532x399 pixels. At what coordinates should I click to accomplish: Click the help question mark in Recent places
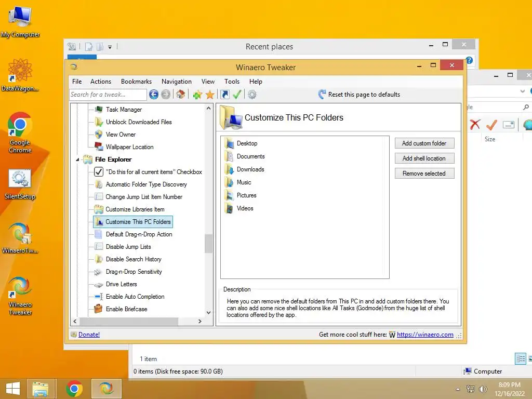click(470, 60)
